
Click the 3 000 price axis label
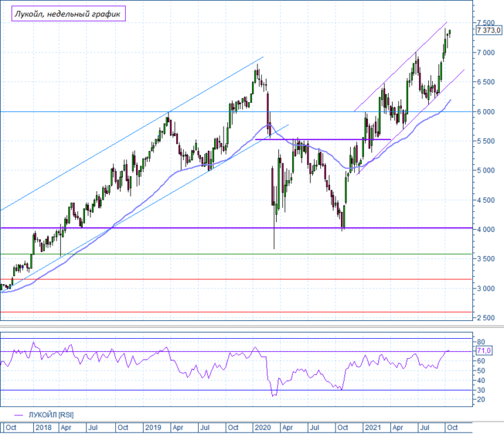[485, 288]
